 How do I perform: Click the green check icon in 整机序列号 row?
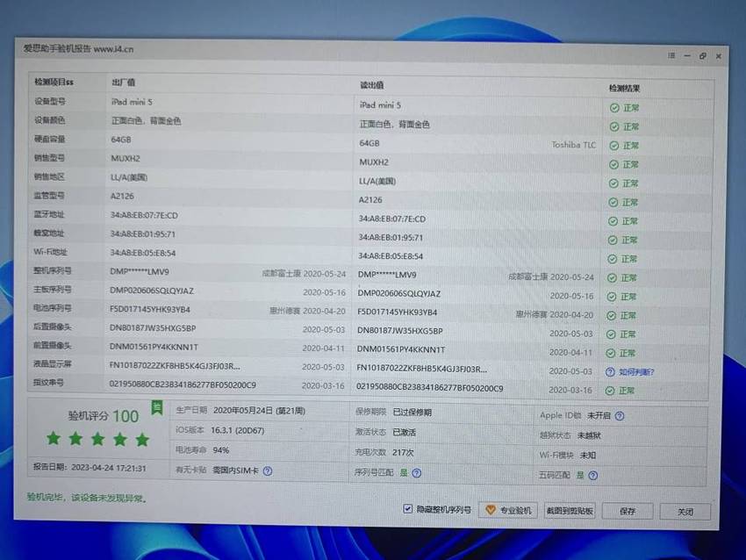(612, 278)
